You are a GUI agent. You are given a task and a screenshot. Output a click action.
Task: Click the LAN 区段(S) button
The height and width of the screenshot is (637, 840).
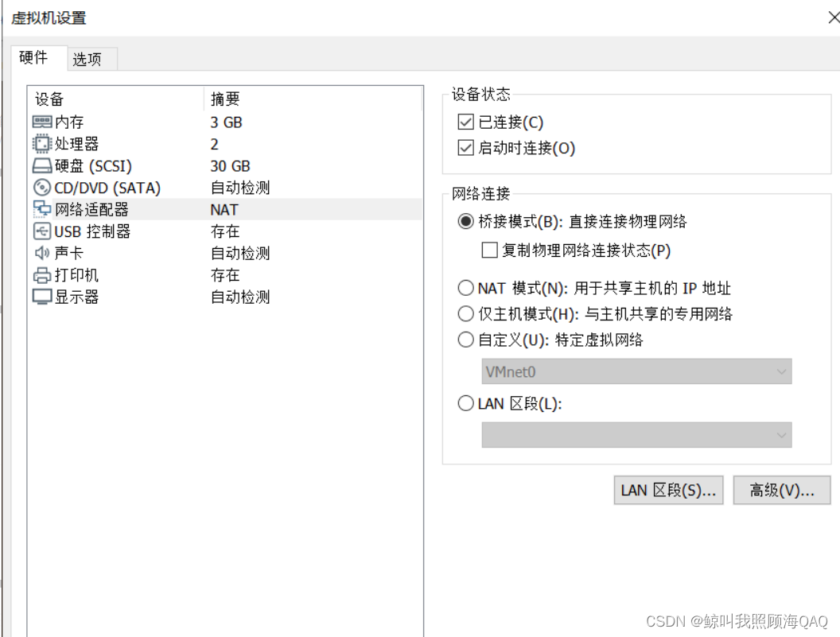(668, 490)
